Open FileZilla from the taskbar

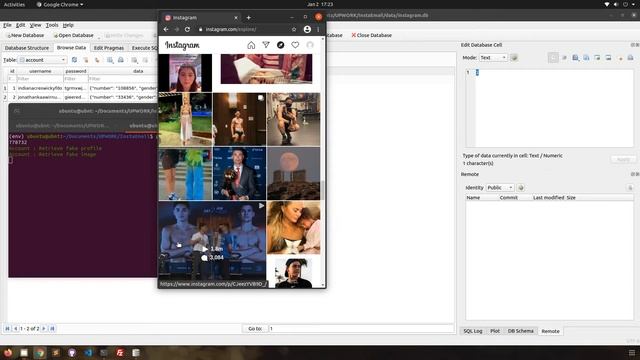[120, 352]
